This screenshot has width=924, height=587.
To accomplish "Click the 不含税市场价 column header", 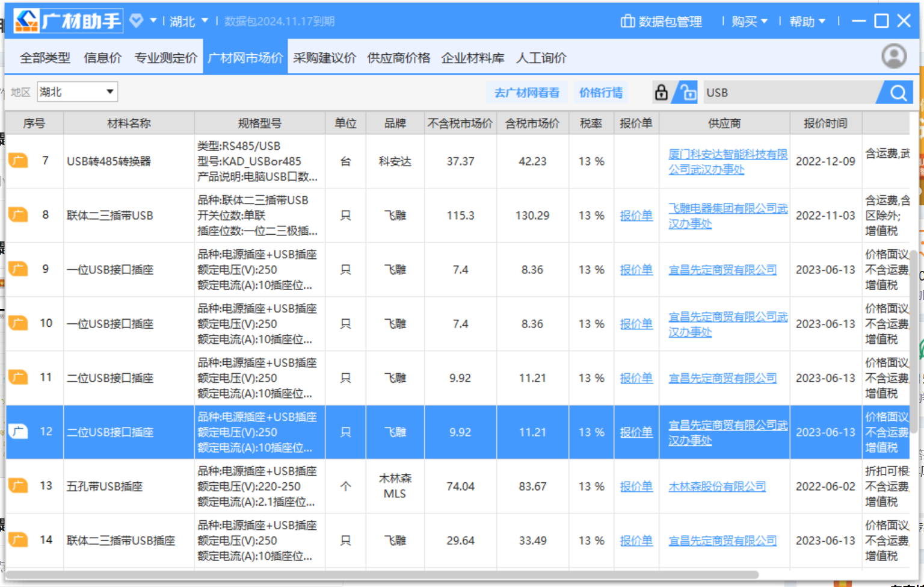I will point(460,123).
